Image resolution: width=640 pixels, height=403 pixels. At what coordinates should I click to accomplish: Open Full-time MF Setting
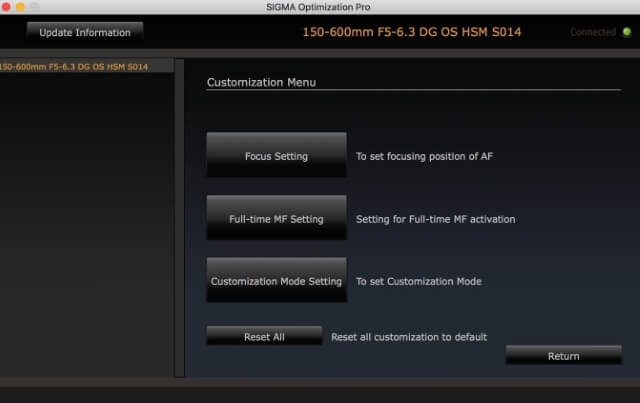pos(276,218)
